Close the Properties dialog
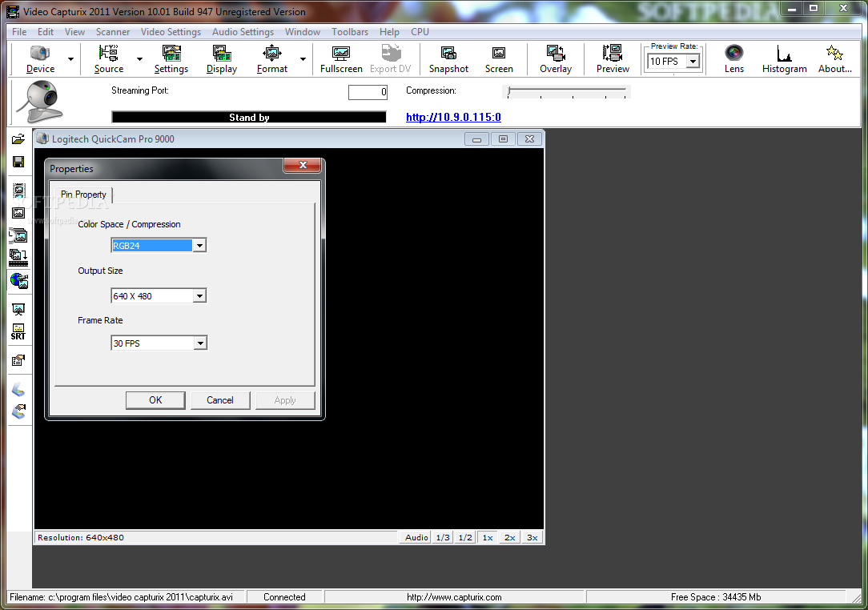This screenshot has width=868, height=610. tap(302, 165)
